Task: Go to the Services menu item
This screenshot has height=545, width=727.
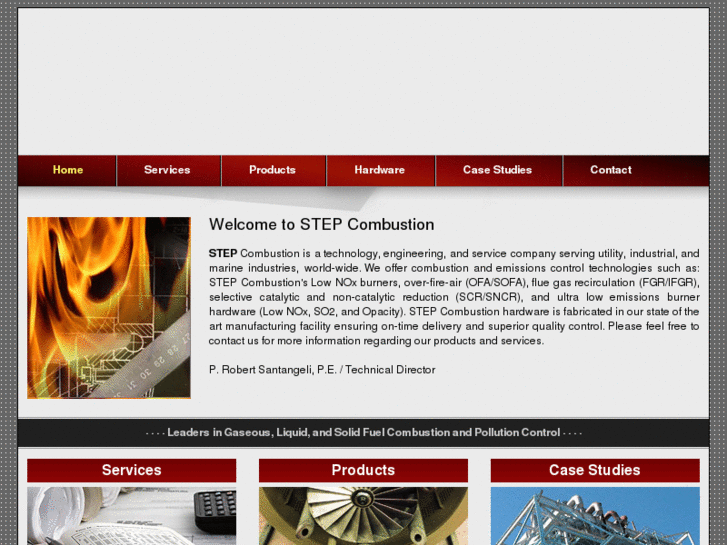Action: pyautogui.click(x=168, y=170)
